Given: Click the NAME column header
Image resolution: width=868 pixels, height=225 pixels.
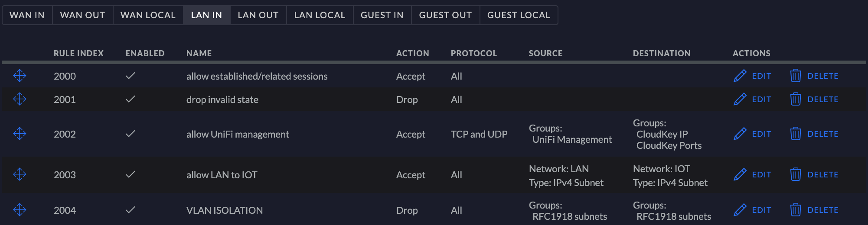Looking at the screenshot, I should [199, 53].
